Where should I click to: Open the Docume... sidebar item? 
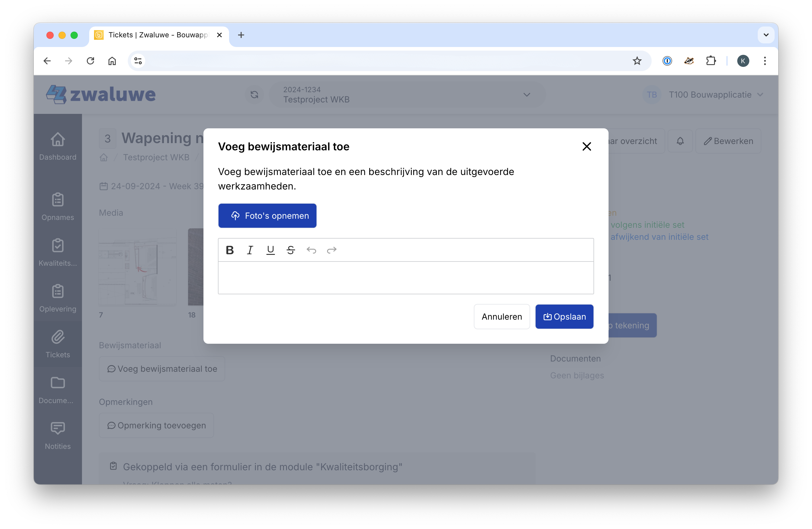[x=58, y=390]
